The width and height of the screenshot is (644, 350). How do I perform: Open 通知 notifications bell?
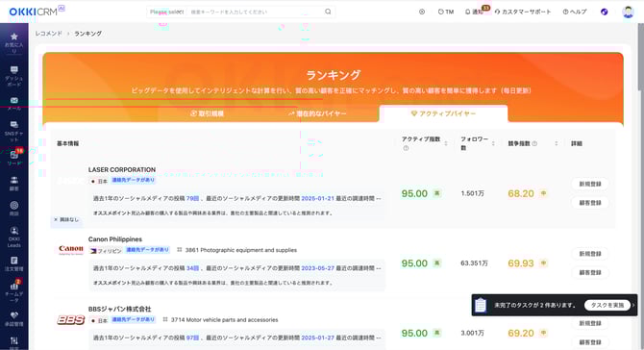476,12
